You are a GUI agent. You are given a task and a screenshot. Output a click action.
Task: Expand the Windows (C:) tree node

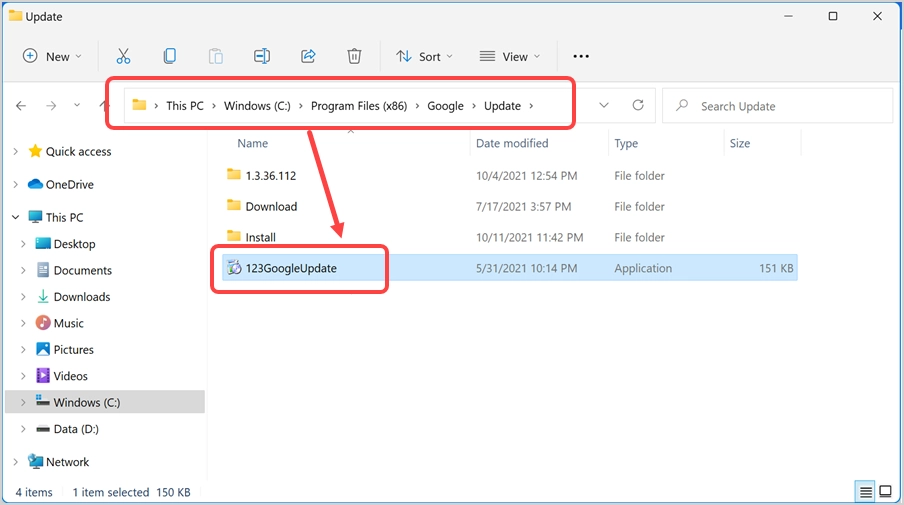point(23,402)
